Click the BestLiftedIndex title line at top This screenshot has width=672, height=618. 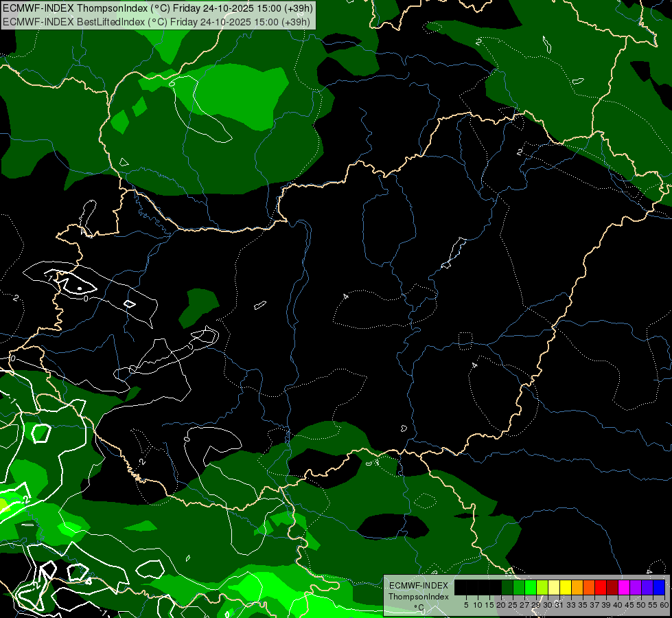click(157, 22)
